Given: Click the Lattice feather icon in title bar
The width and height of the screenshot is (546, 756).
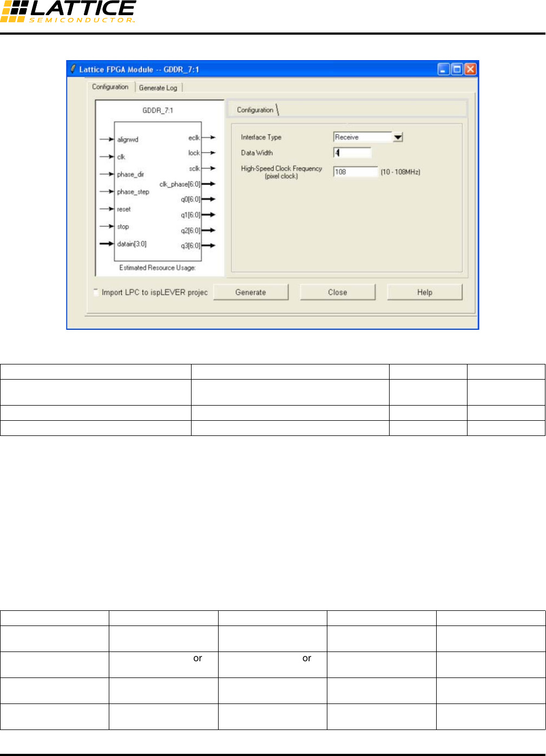Looking at the screenshot, I should click(73, 69).
